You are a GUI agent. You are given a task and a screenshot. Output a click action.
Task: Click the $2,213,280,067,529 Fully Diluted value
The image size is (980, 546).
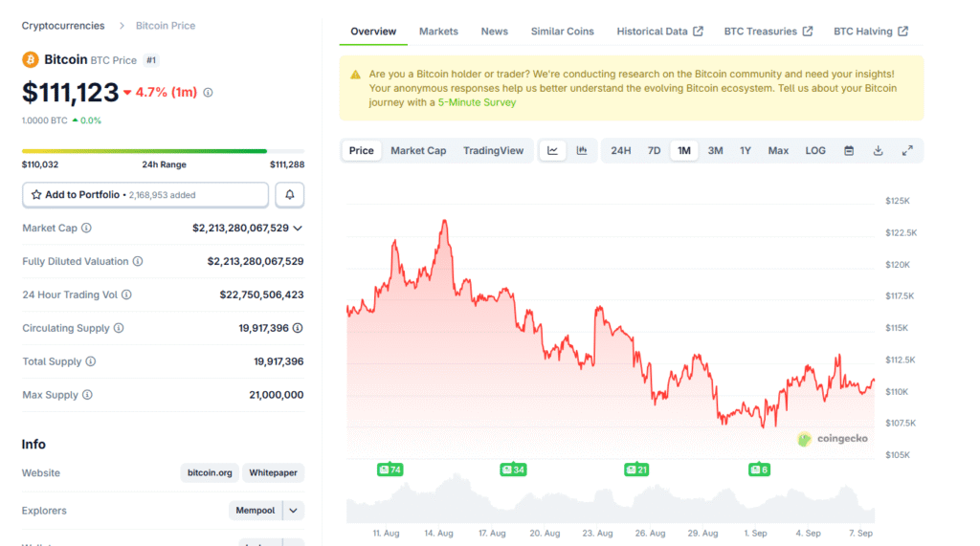(255, 261)
